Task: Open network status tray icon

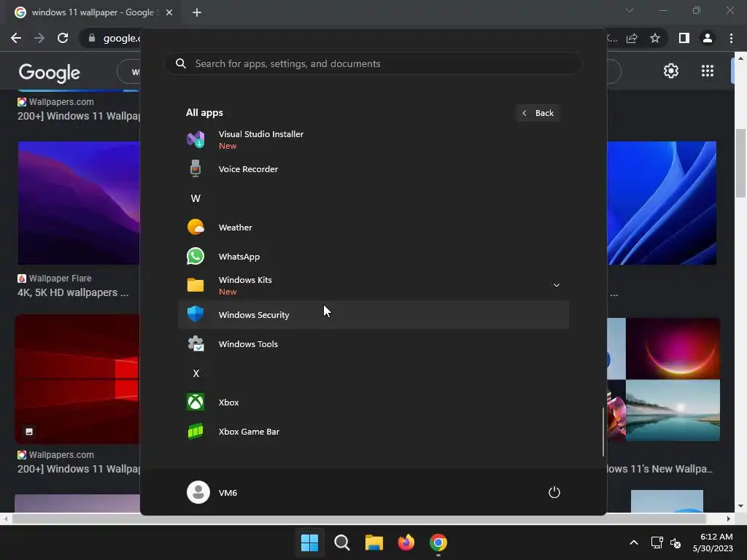Action: click(x=657, y=542)
